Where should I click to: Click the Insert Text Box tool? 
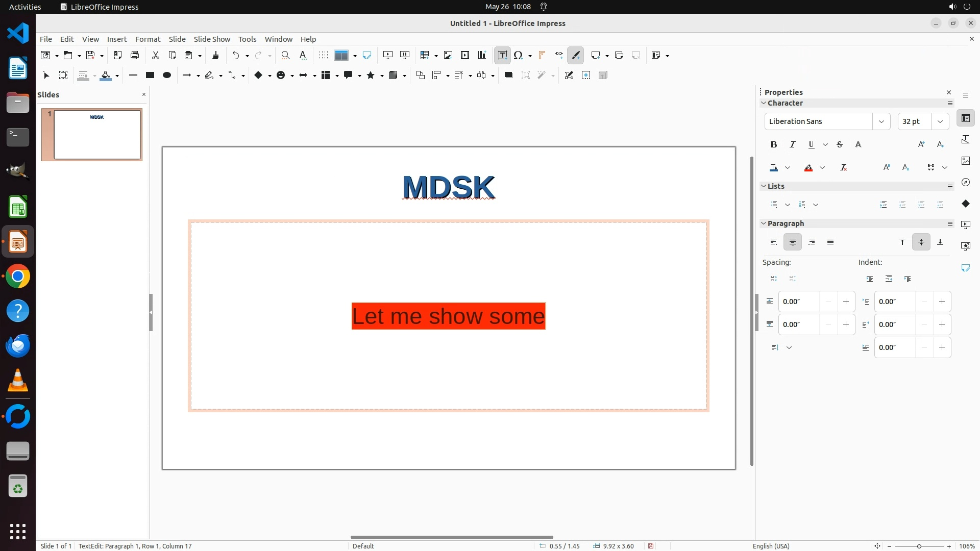pyautogui.click(x=502, y=56)
